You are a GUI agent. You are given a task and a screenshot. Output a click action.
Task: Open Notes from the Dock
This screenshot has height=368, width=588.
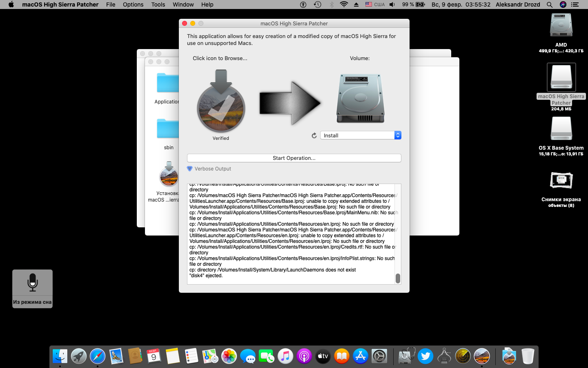(x=173, y=356)
